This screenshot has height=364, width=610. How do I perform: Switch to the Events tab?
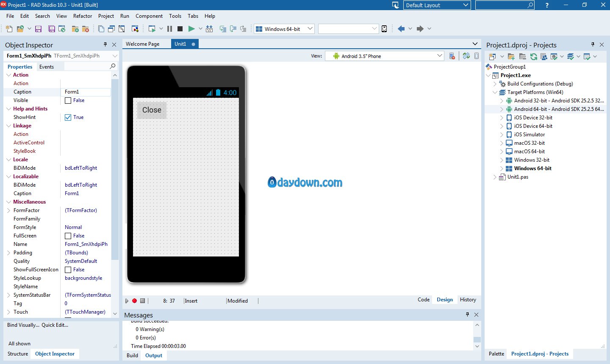pyautogui.click(x=47, y=67)
